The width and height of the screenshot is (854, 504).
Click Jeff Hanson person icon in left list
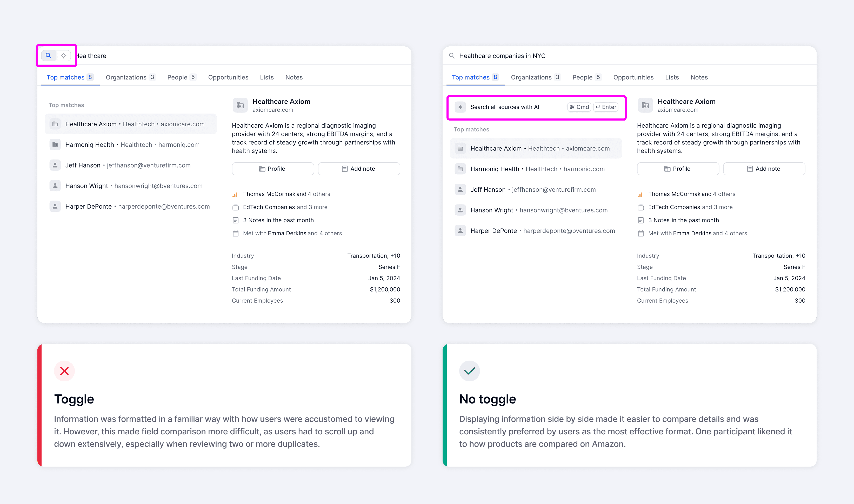[55, 165]
